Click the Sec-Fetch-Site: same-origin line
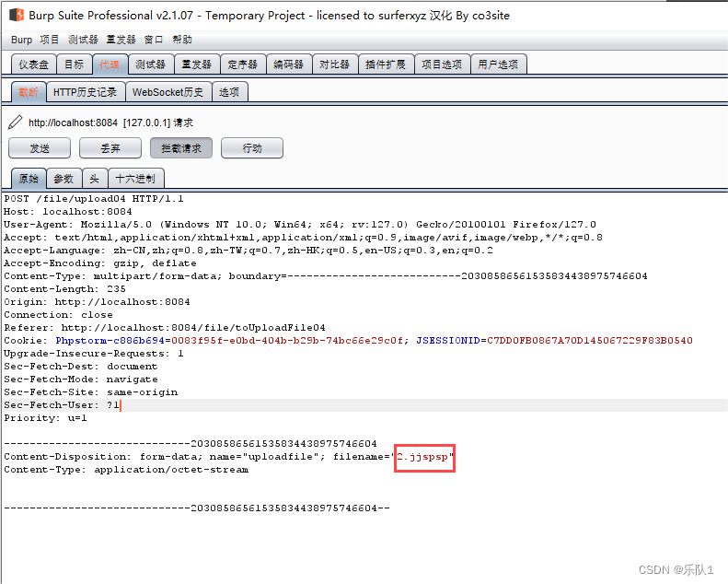Viewport: 728px width, 584px height. pos(90,392)
